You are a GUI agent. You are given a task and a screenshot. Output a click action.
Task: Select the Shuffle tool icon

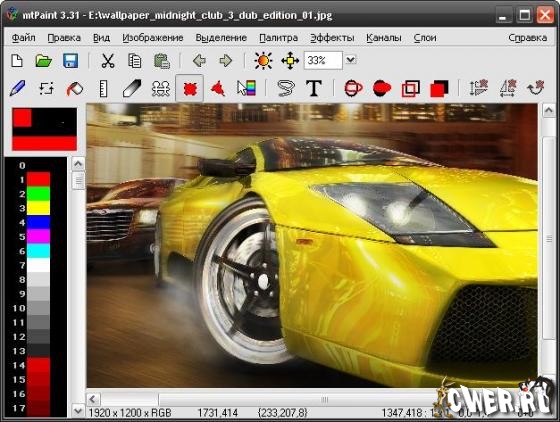click(46, 88)
